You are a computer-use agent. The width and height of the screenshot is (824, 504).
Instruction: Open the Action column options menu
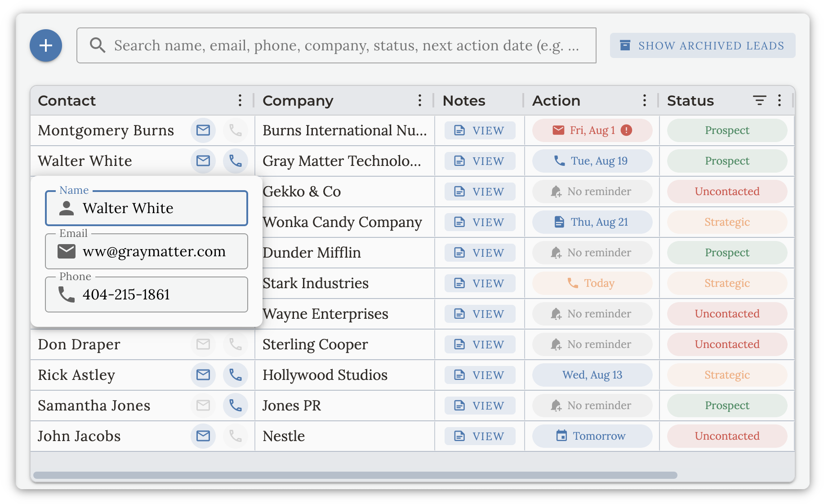[x=645, y=101]
